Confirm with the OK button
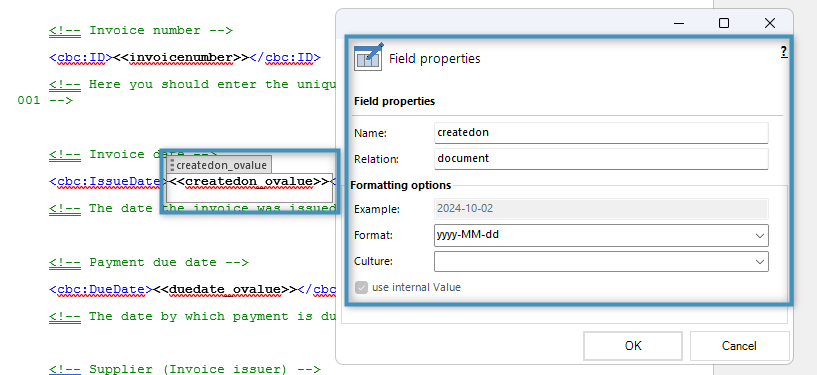 633,346
